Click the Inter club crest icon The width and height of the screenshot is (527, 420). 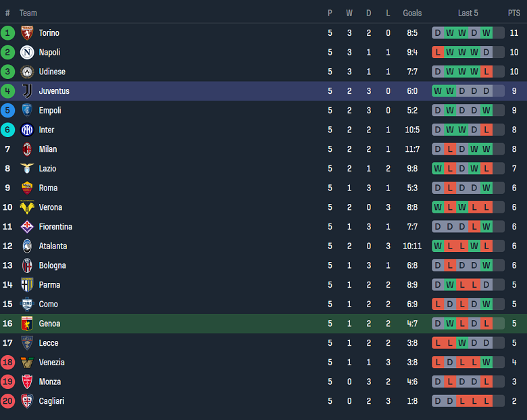(x=27, y=130)
